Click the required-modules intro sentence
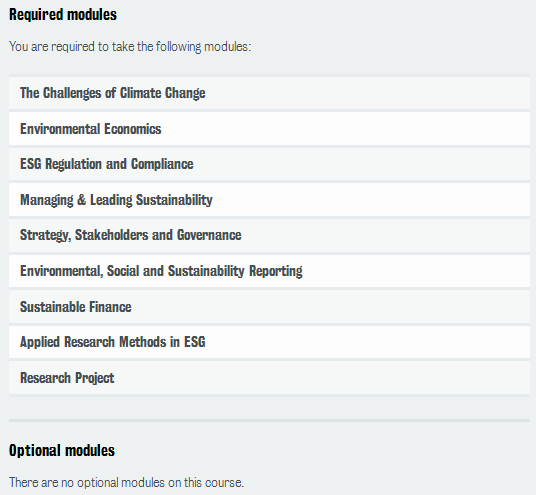This screenshot has width=536, height=495. click(130, 46)
